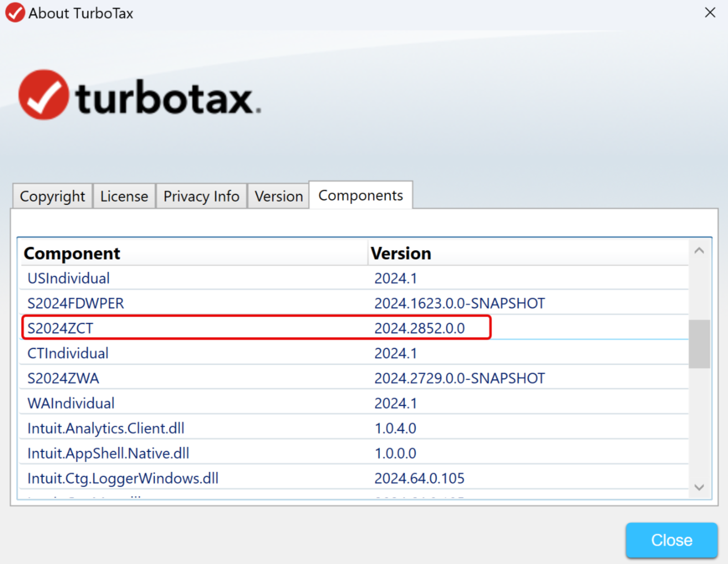This screenshot has width=728, height=564.
Task: Click version value 1.0.4.0
Action: [395, 428]
